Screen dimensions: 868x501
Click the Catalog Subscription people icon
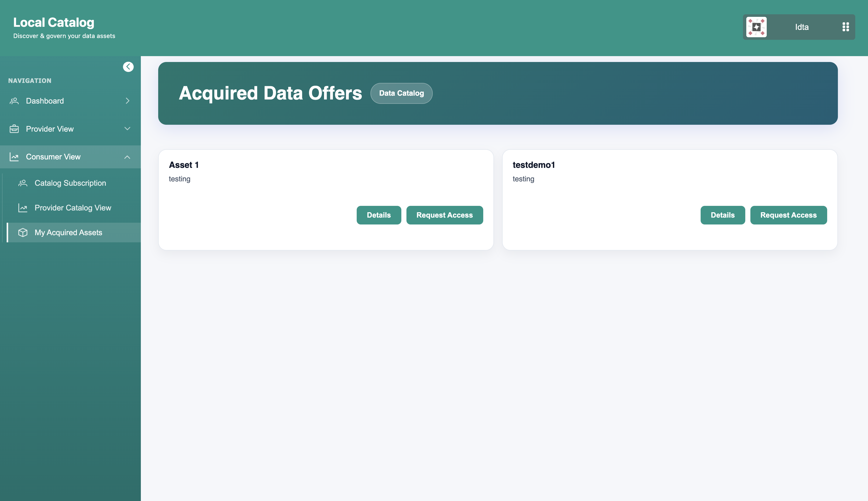click(23, 183)
